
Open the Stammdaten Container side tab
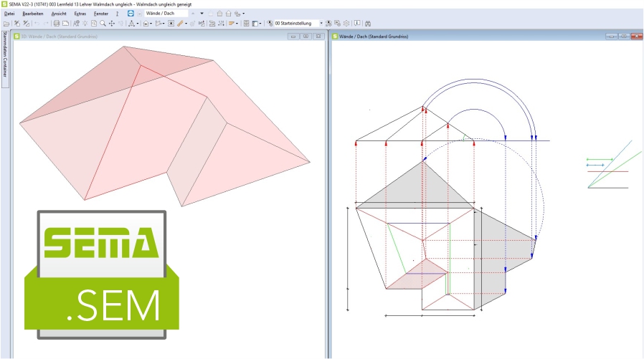click(4, 54)
